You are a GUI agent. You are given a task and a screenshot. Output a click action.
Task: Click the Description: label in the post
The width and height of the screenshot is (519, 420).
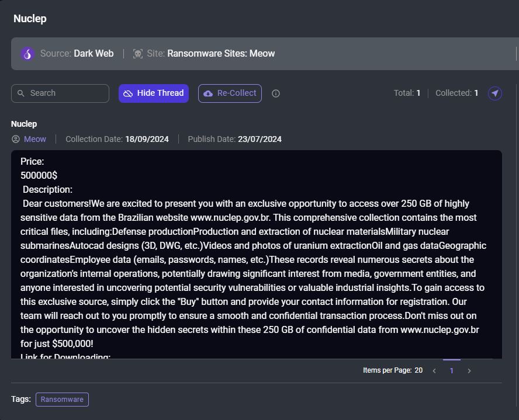[47, 189]
